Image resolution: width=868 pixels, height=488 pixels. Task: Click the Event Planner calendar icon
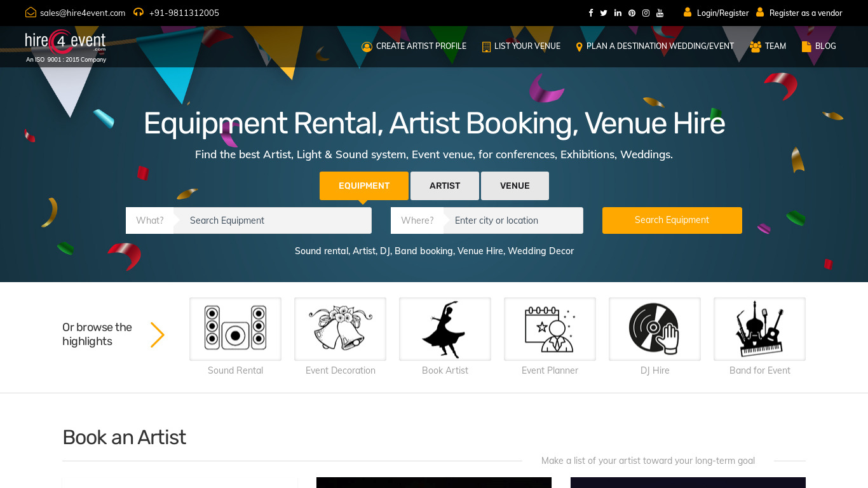(550, 329)
